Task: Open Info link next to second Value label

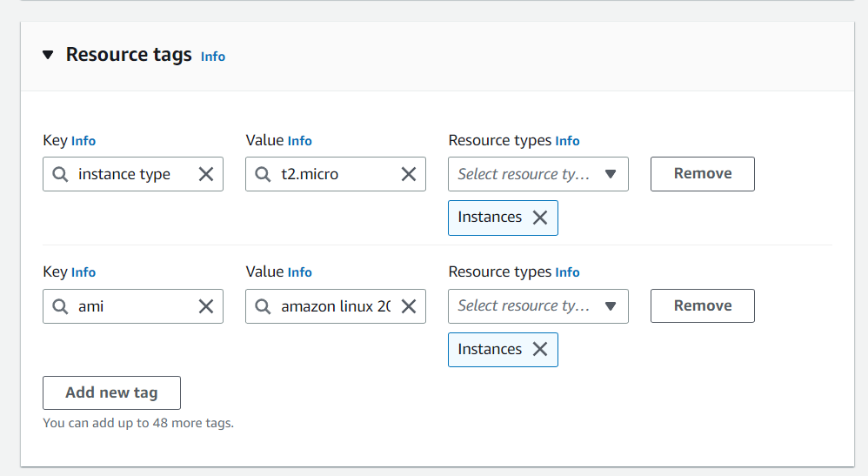Action: [x=299, y=272]
